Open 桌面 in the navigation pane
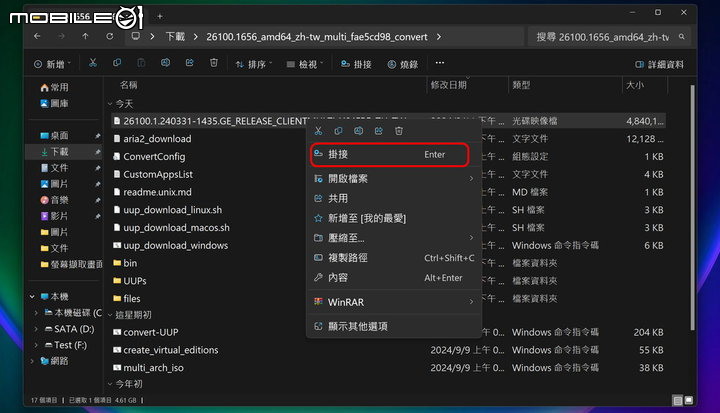Image resolution: width=720 pixels, height=413 pixels. click(x=55, y=136)
